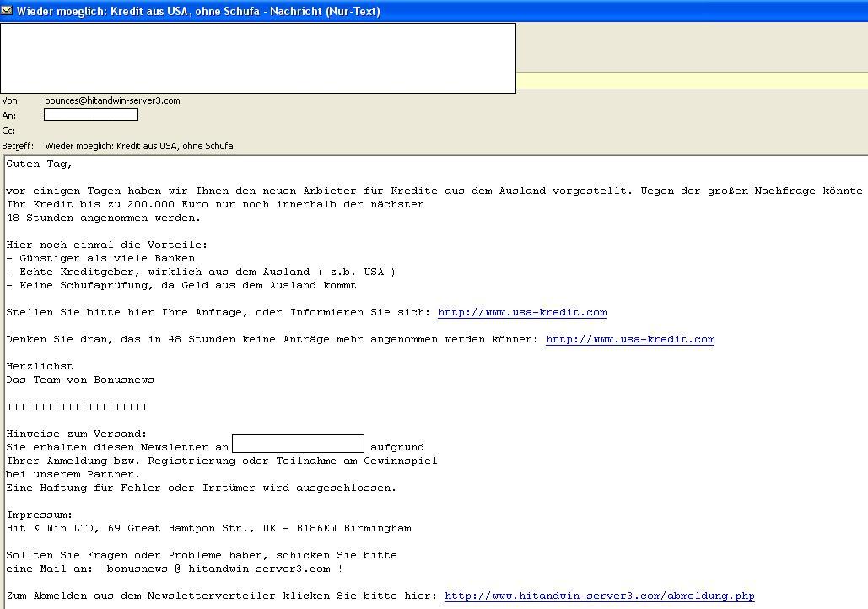This screenshot has height=609, width=868.
Task: Click the 'Cc:' header label
Action: (x=8, y=131)
